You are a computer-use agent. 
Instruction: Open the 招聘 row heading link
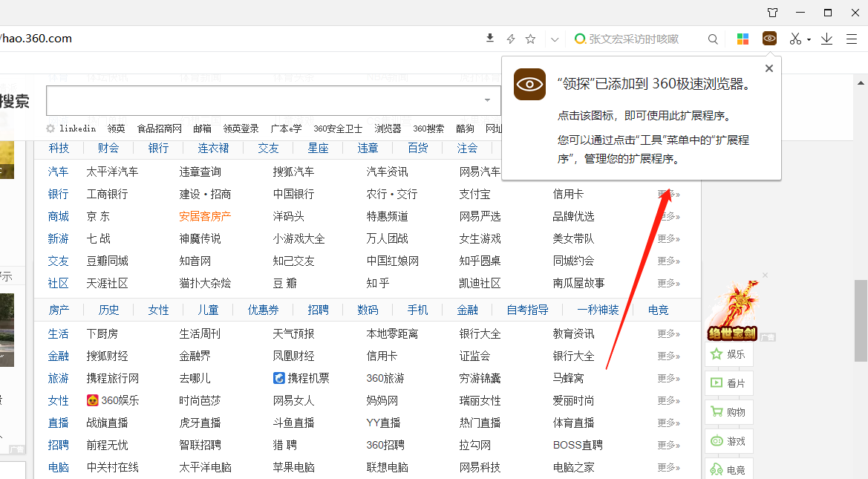[x=58, y=445]
